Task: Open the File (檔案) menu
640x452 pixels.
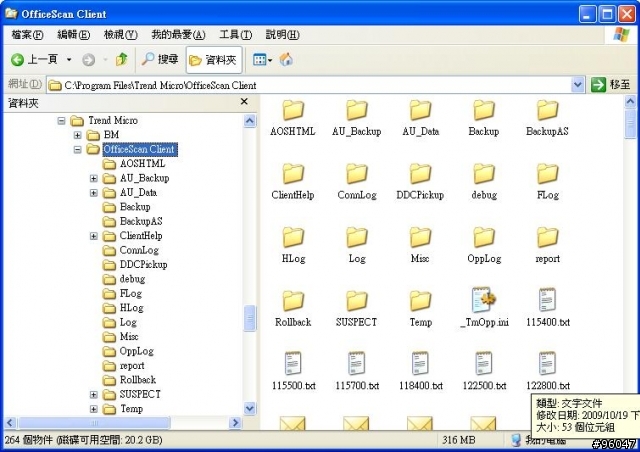Action: 27,35
